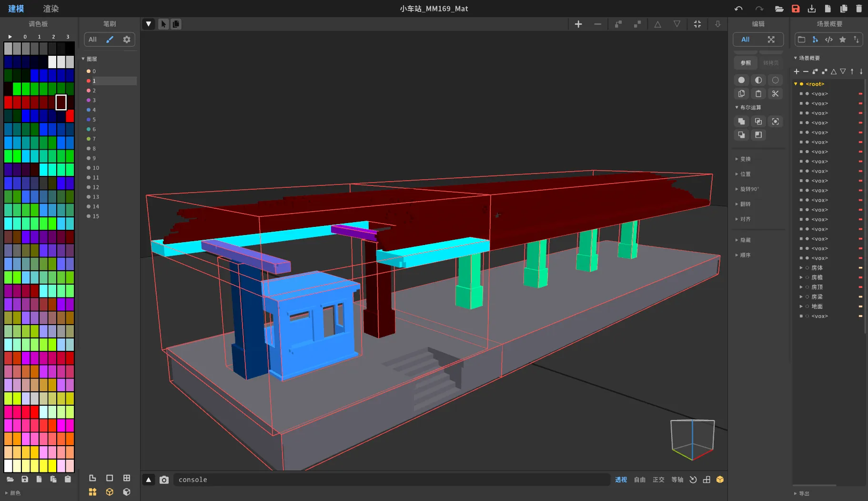Switch to the 建模 tab
868x501 pixels.
tap(16, 9)
